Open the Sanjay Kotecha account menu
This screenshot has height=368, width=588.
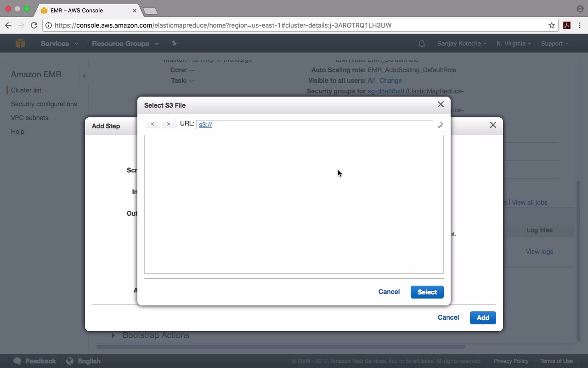[462, 44]
